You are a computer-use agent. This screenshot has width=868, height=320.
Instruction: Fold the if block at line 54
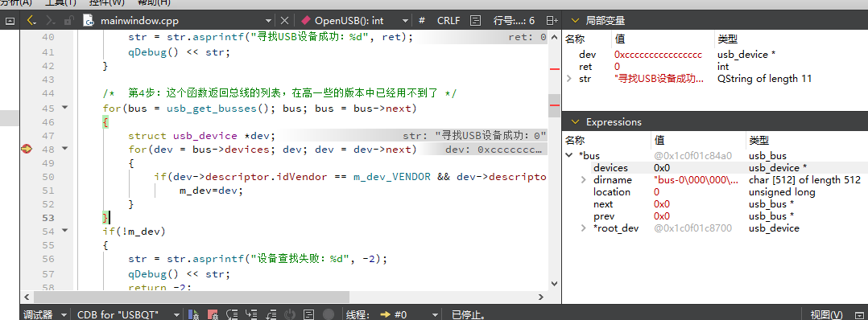click(65, 231)
